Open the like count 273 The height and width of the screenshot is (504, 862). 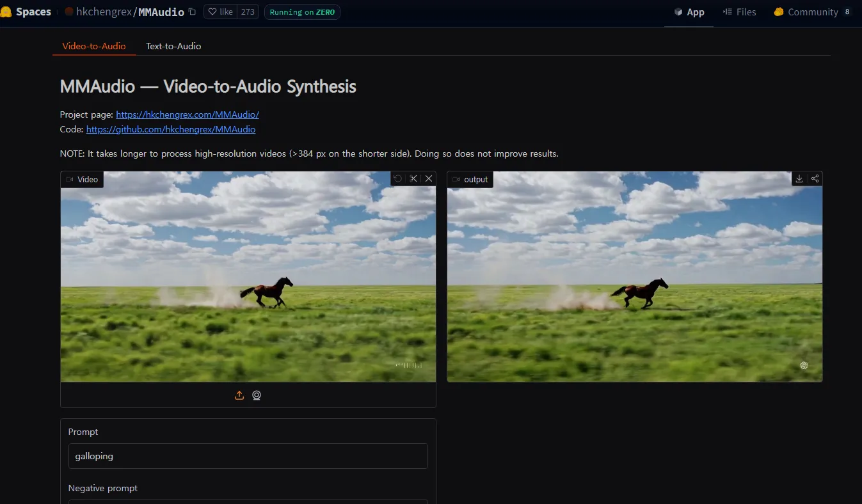(248, 12)
